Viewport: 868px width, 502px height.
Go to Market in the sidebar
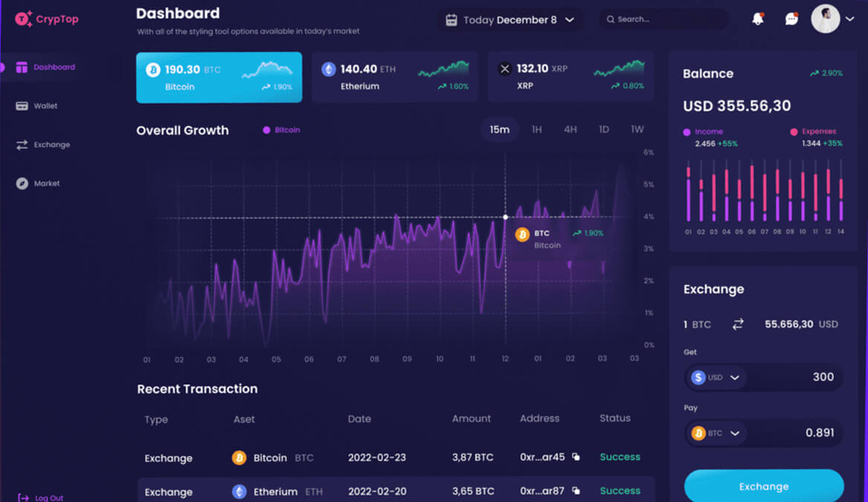[46, 184]
